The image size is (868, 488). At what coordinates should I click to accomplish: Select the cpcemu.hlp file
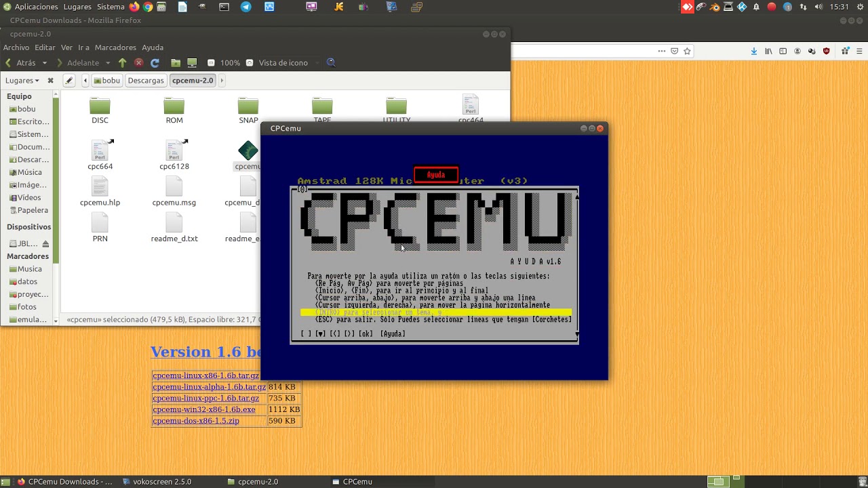100,191
